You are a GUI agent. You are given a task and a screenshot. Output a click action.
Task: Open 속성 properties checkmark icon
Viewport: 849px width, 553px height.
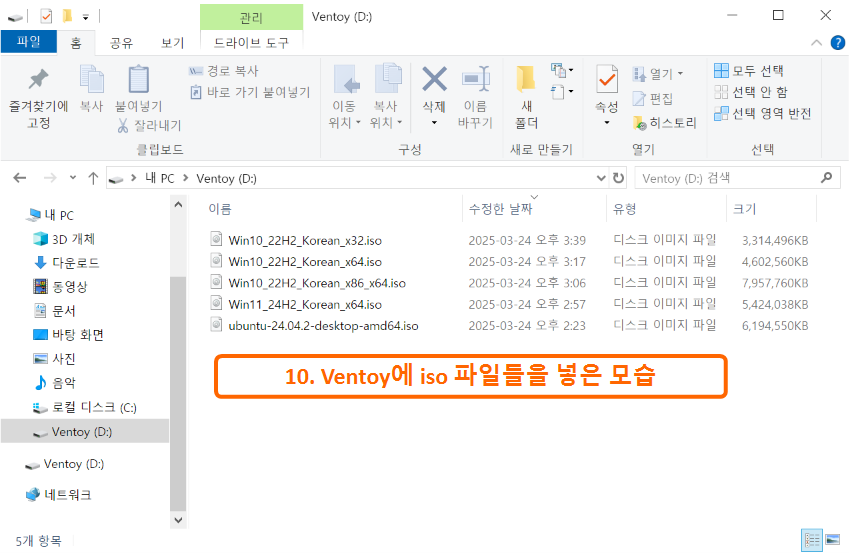tap(607, 80)
